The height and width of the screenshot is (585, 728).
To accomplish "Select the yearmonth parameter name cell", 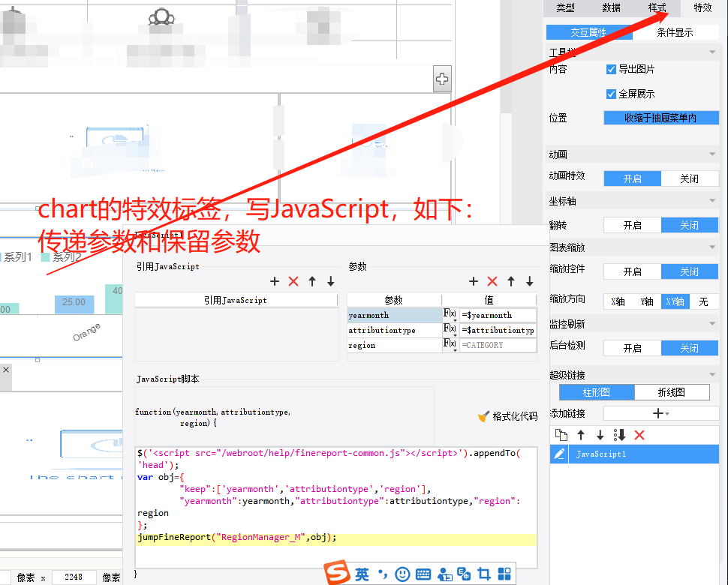I will 394,316.
